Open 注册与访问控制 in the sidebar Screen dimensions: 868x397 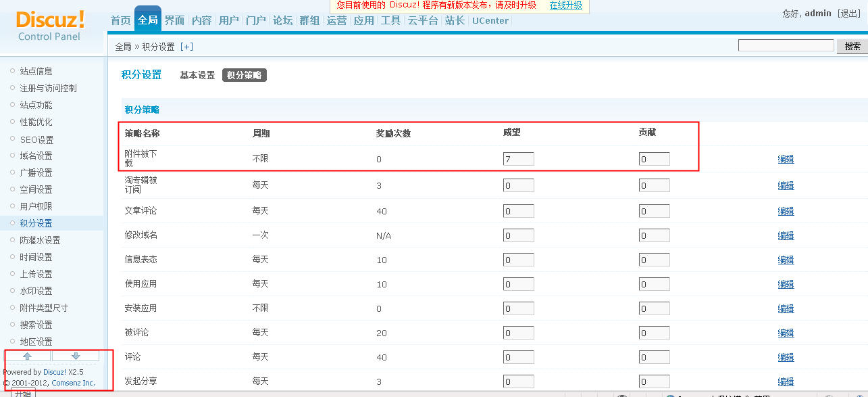(48, 88)
